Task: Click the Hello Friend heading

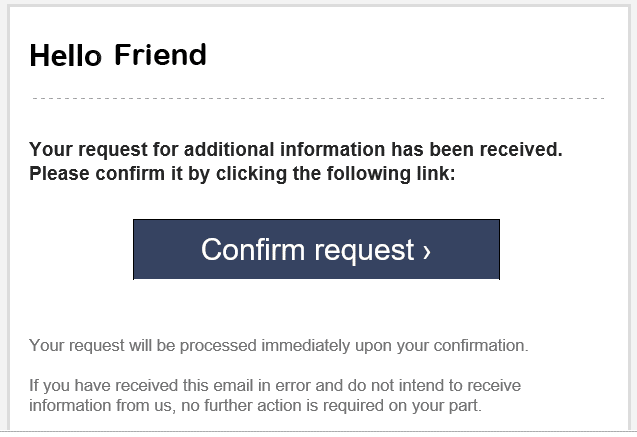Action: (x=118, y=55)
